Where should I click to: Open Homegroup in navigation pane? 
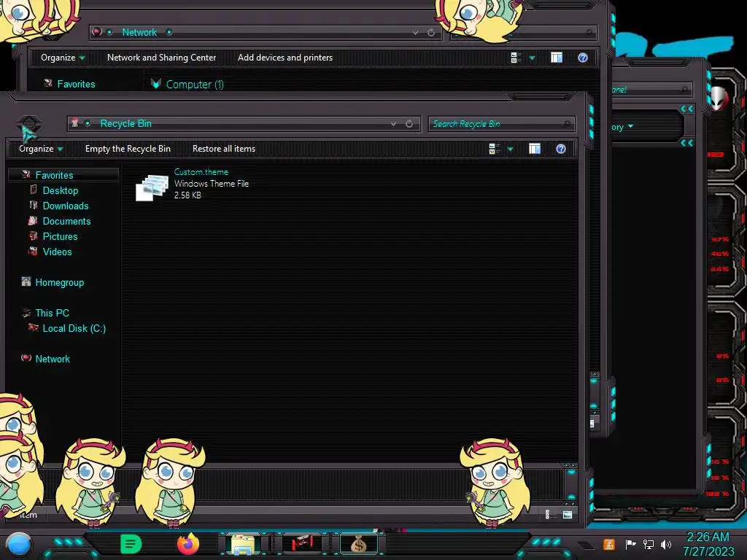click(x=60, y=282)
